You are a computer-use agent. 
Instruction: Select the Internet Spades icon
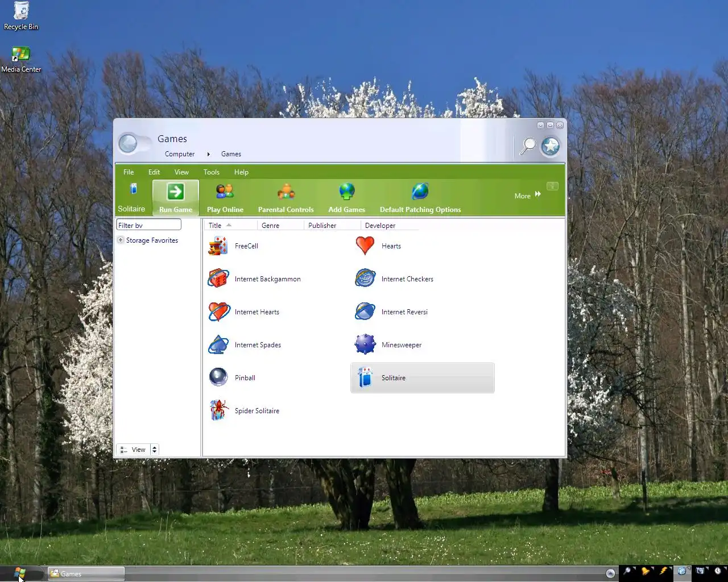tap(218, 344)
